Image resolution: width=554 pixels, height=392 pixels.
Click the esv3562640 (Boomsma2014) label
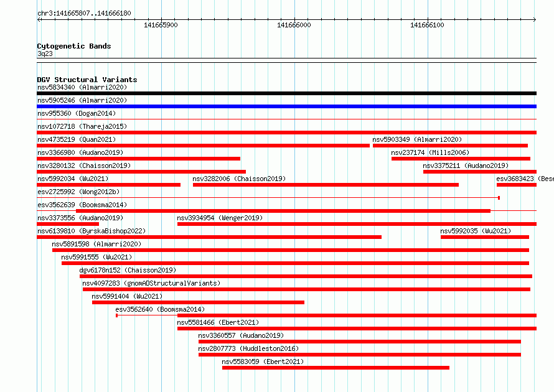[160, 309]
